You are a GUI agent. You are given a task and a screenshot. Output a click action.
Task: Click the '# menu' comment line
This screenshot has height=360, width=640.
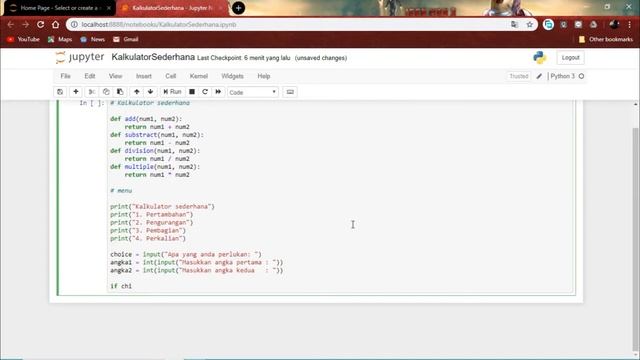(121, 191)
